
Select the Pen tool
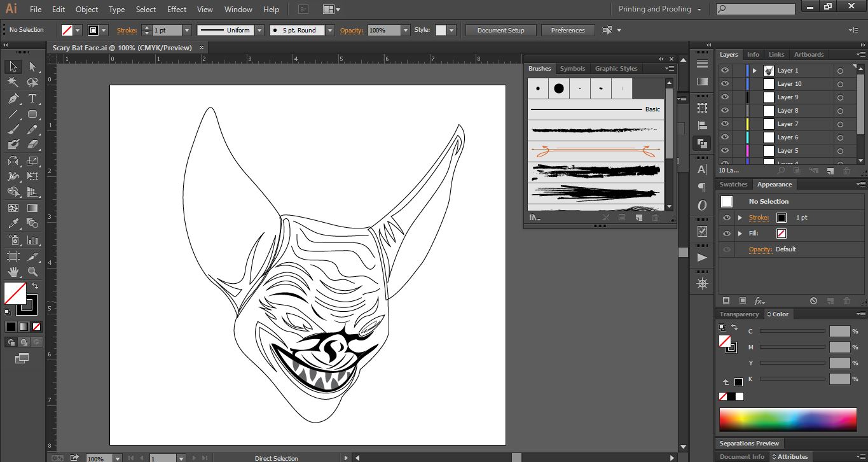[13, 99]
